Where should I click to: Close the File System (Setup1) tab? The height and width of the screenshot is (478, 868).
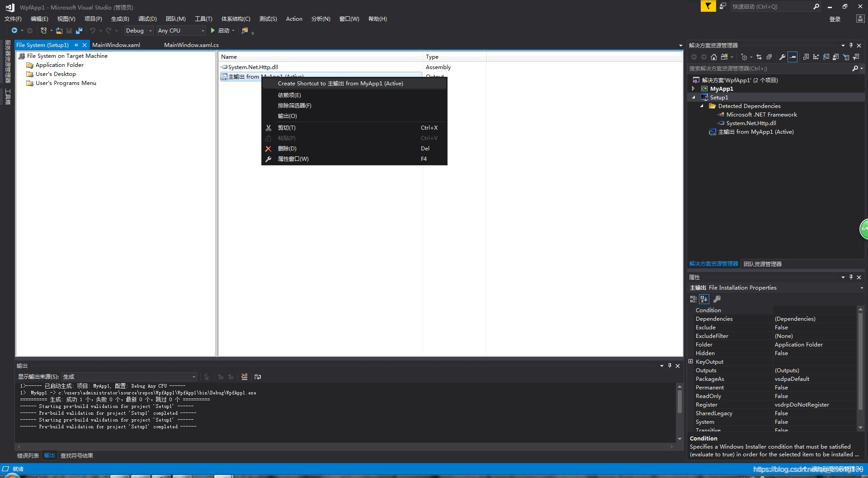coord(85,45)
